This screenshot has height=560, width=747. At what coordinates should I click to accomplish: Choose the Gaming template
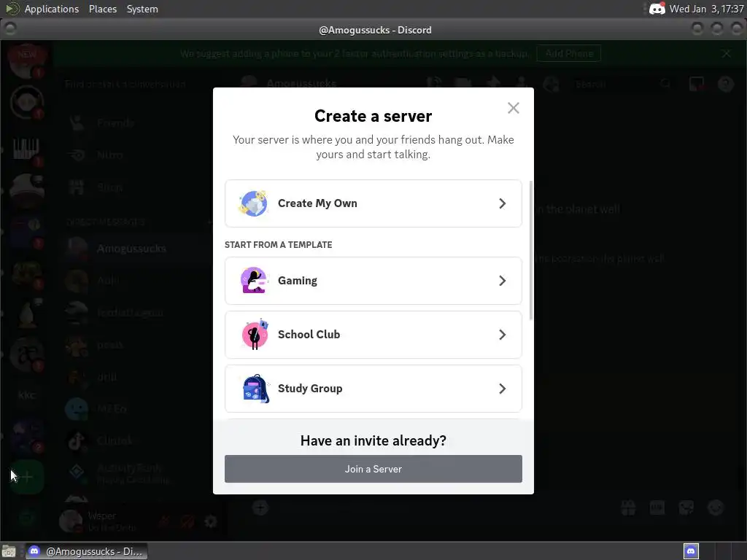click(373, 281)
